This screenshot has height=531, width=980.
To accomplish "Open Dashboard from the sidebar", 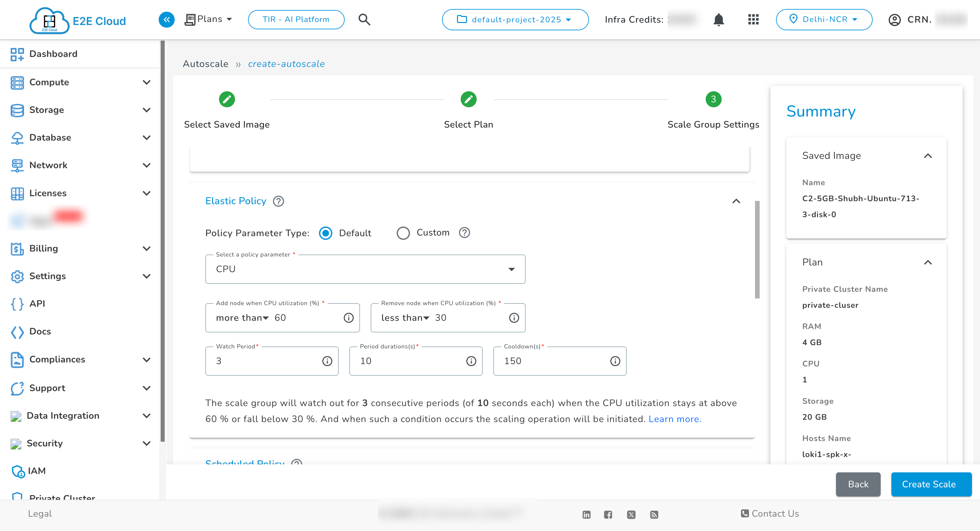I will tap(53, 54).
